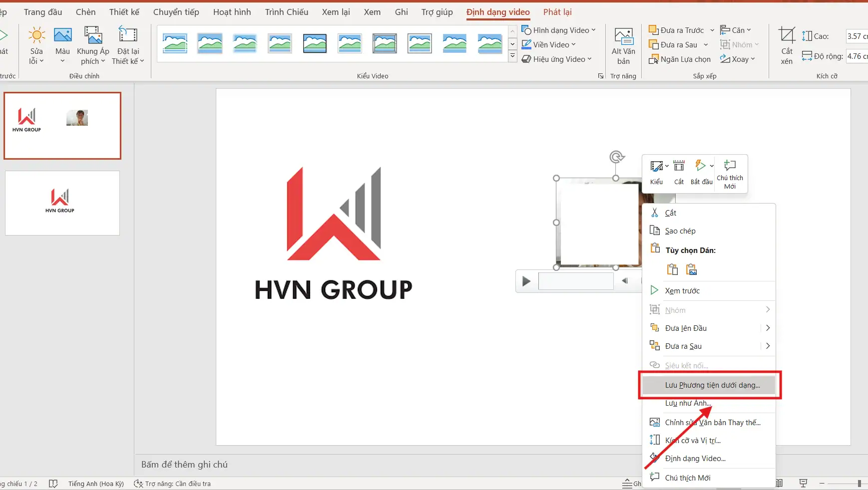Open the Kiểu Video dialog launcher
This screenshot has height=490, width=868.
pos(600,76)
